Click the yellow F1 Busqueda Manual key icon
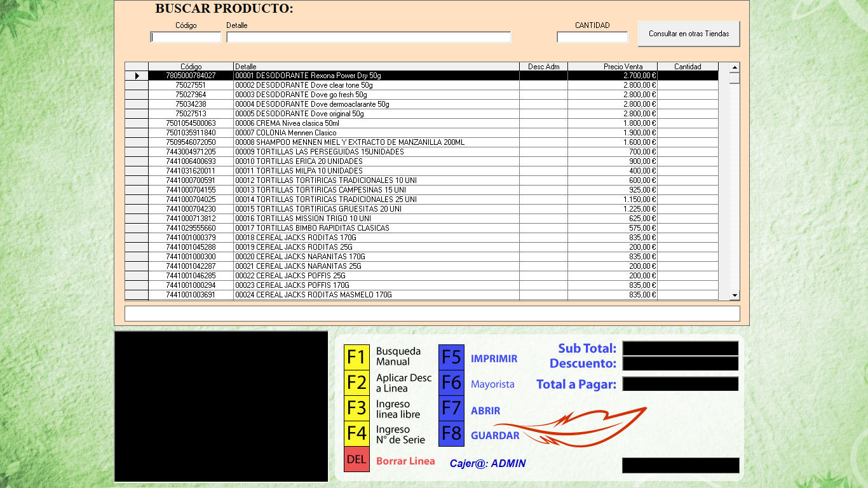The height and width of the screenshot is (488, 868). point(356,356)
